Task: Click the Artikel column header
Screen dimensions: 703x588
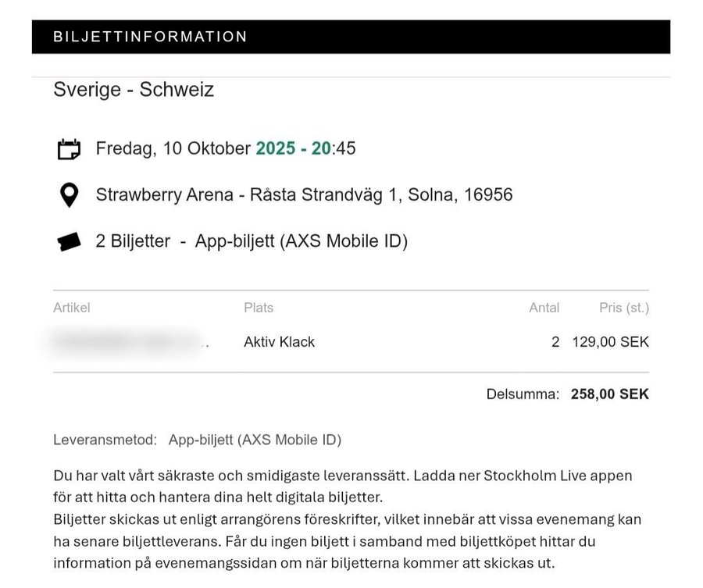Action: tap(72, 308)
